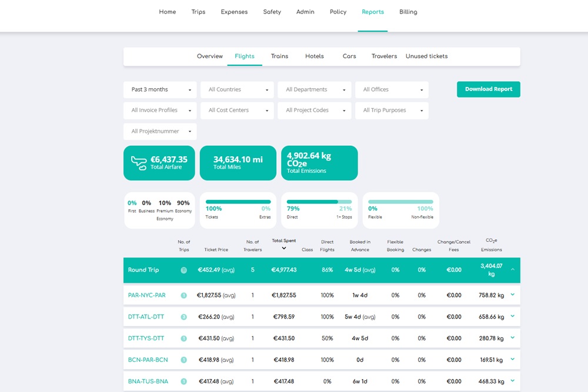This screenshot has width=588, height=392.
Task: Expand the BNA-TUS-BNA row chevron
Action: point(512,381)
